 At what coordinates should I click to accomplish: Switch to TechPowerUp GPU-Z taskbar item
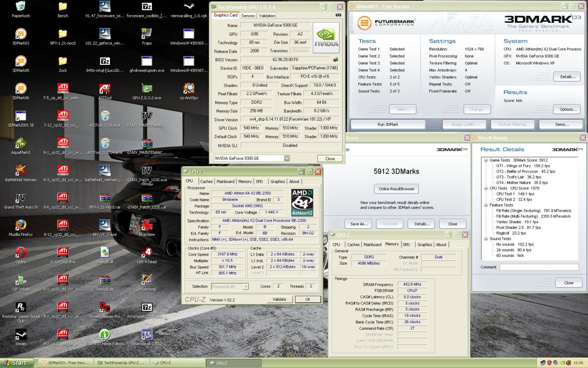(x=121, y=363)
